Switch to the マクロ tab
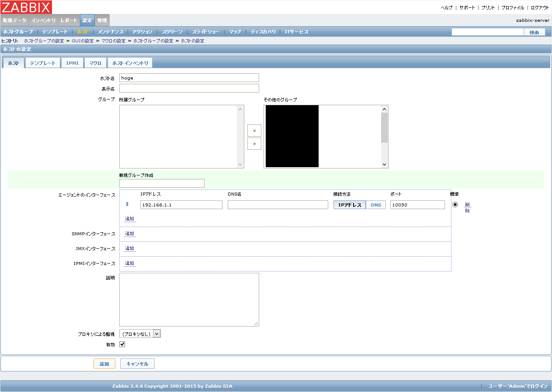Viewport: 552px width, 392px height. pos(95,62)
